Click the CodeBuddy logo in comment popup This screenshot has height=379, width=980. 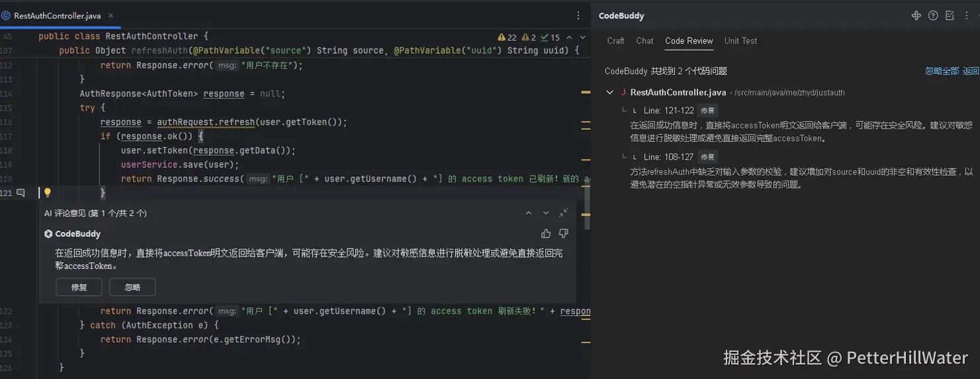coord(48,234)
